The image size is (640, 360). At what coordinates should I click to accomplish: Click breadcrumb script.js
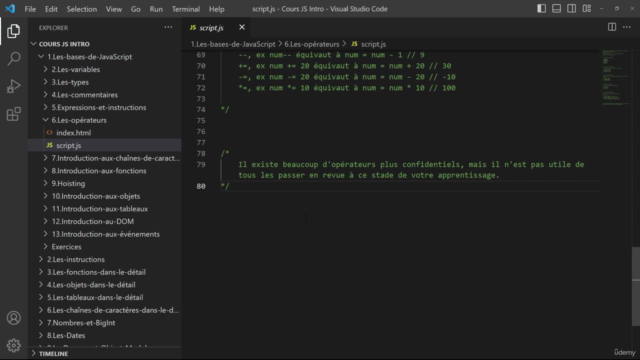[369, 44]
